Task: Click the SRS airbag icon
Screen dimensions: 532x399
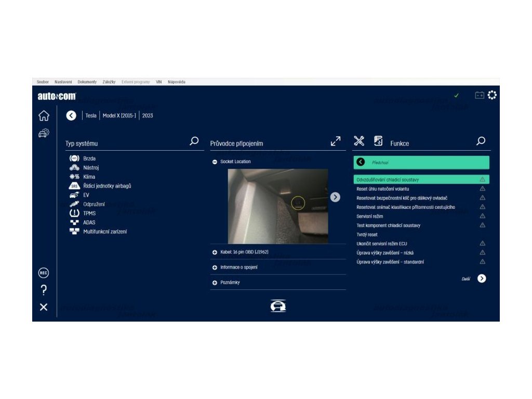Action: (x=74, y=186)
